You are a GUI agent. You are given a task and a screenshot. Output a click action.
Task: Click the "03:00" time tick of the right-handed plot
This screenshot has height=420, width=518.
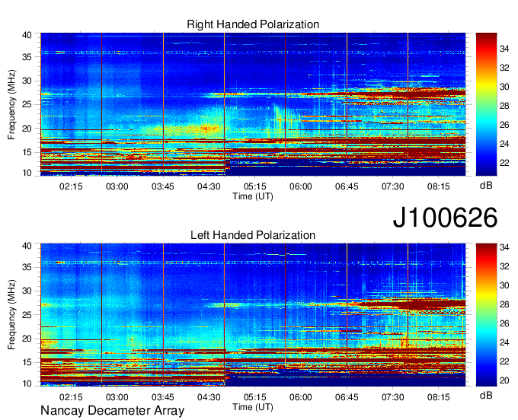pyautogui.click(x=117, y=186)
